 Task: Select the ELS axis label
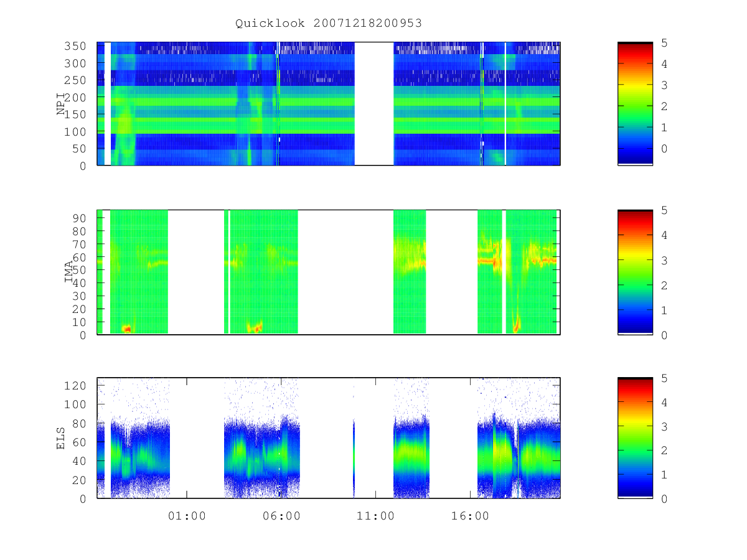point(61,438)
